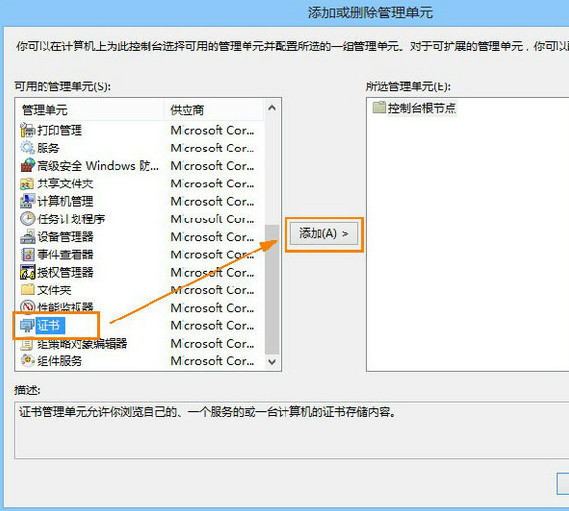569x511 pixels.
Task: Click the 管理单元 column header
Action: [90, 110]
